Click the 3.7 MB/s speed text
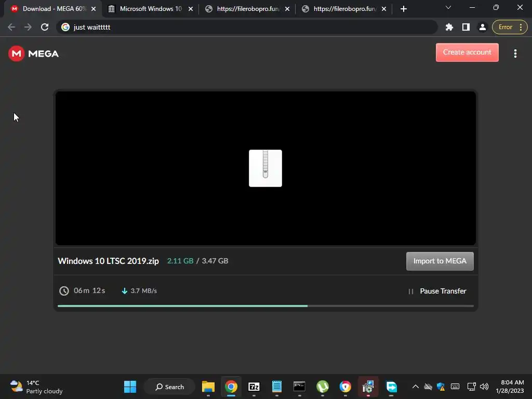This screenshot has height=399, width=532. point(144,291)
